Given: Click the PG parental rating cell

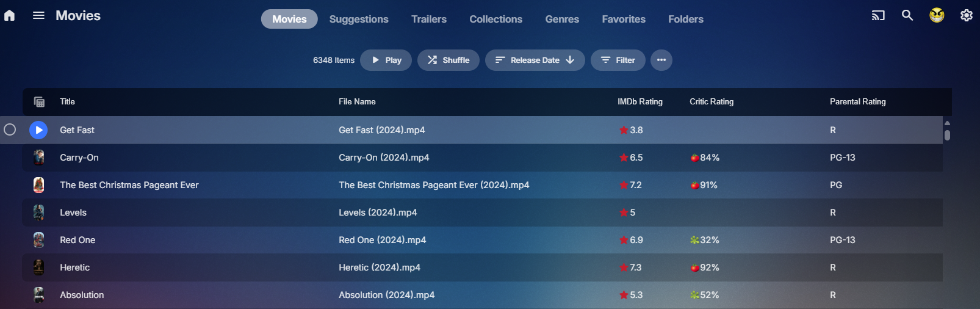Looking at the screenshot, I should 836,185.
